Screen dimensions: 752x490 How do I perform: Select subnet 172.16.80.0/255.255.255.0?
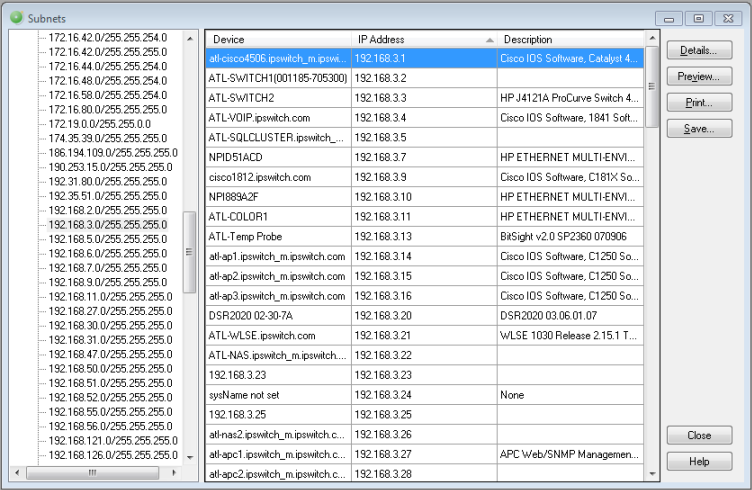[107, 109]
